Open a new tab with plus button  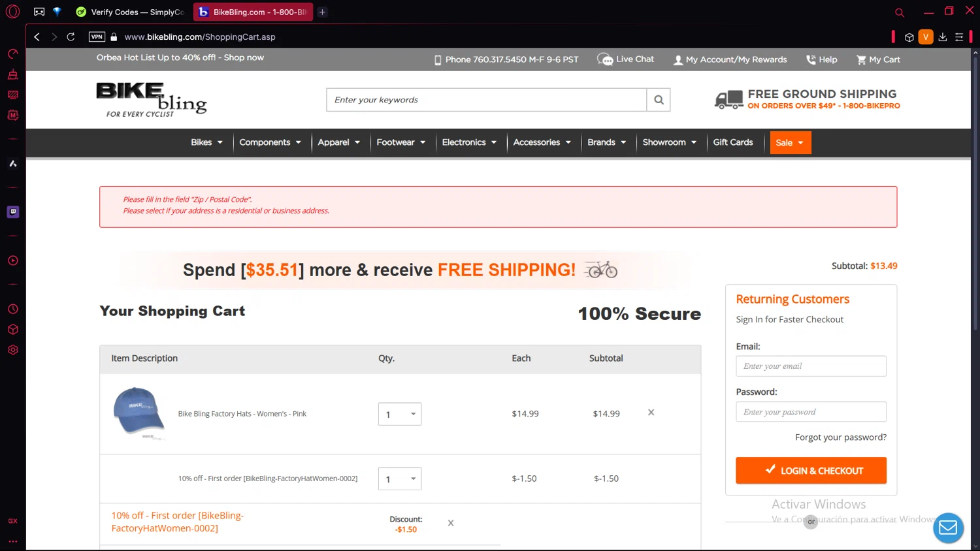[x=322, y=12]
